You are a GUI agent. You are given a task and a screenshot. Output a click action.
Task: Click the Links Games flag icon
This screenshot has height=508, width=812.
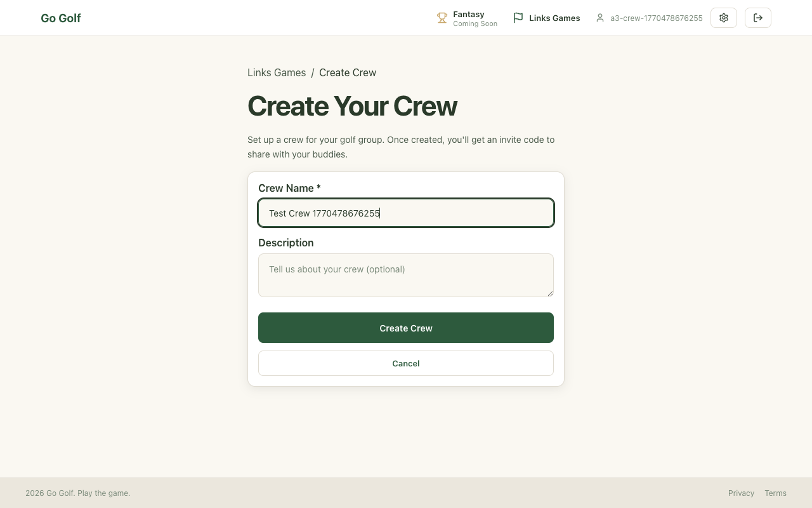(x=518, y=18)
